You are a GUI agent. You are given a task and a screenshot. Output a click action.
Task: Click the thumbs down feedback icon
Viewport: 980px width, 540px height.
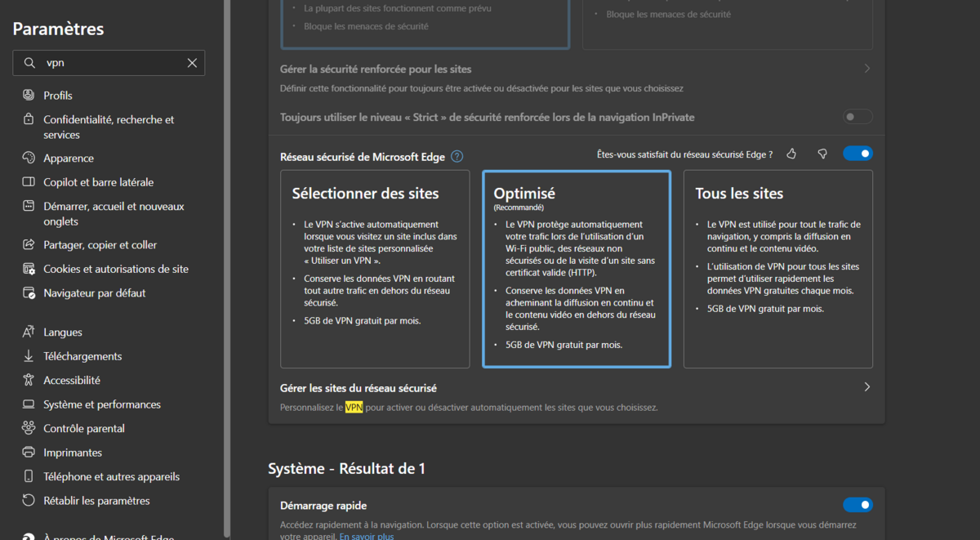coord(822,154)
